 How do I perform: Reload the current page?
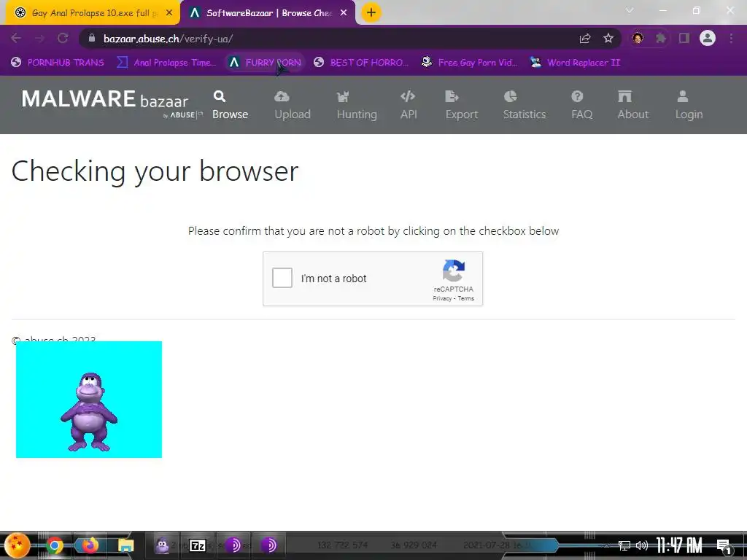click(63, 39)
